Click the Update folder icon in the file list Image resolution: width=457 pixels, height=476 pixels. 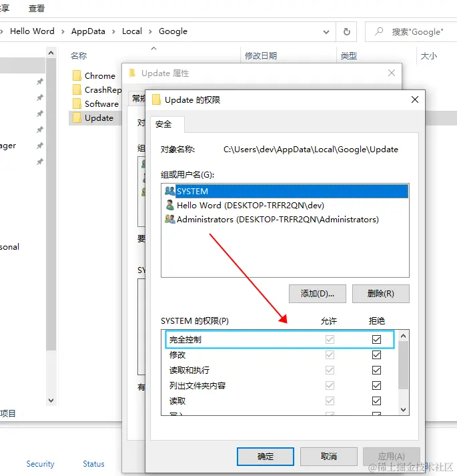click(77, 117)
